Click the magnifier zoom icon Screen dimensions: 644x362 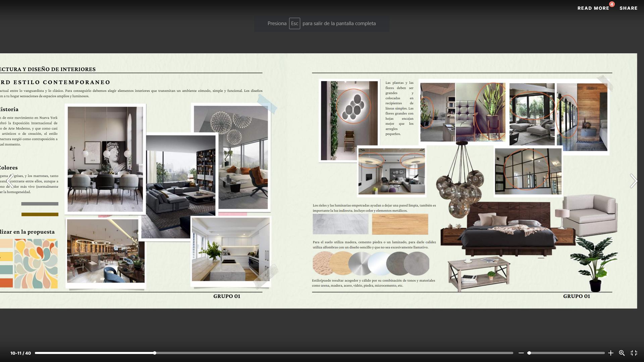pyautogui.click(x=622, y=353)
